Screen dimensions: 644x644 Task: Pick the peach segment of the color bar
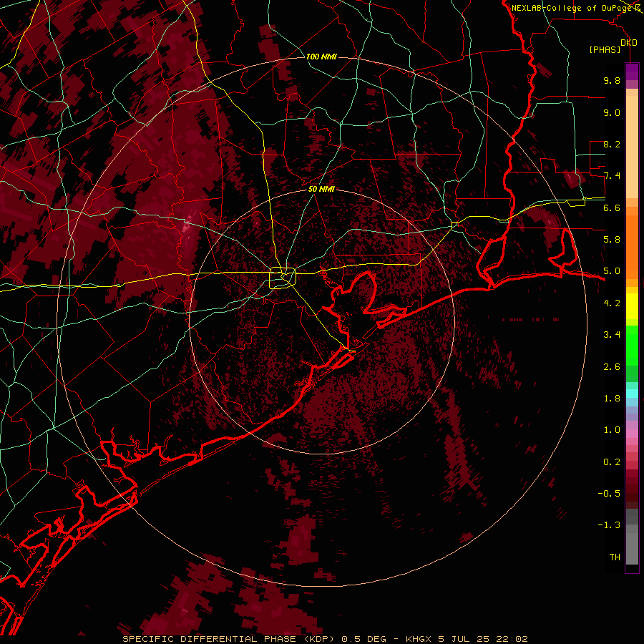click(x=632, y=148)
